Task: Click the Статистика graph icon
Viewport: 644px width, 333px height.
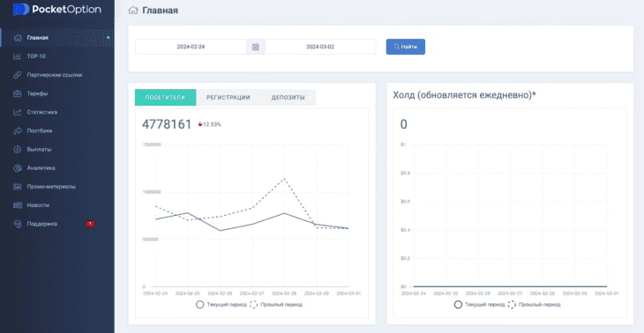Action: [x=18, y=112]
